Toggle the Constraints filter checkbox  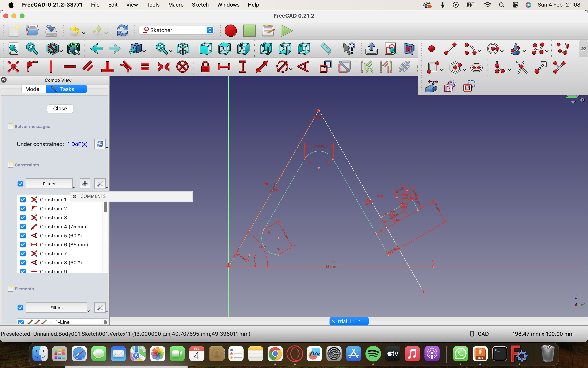[x=20, y=184]
